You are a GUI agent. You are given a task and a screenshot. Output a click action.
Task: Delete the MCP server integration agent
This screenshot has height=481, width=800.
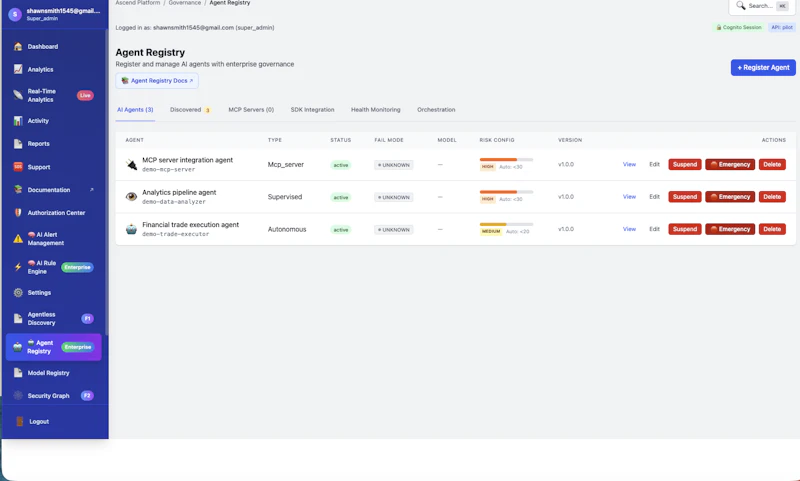[772, 164]
